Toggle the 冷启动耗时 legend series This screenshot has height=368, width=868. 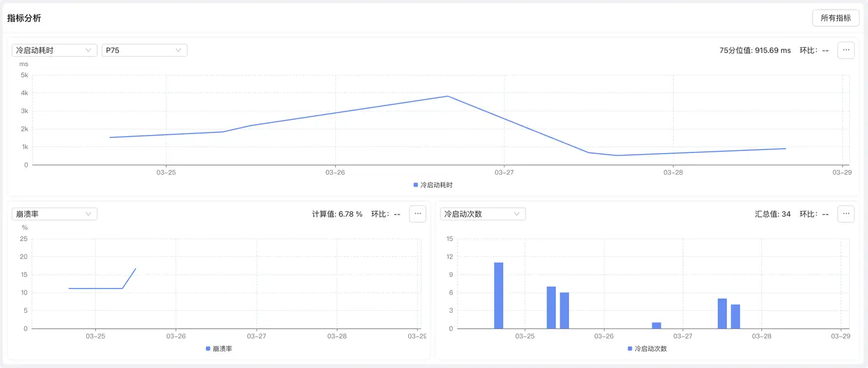[433, 185]
